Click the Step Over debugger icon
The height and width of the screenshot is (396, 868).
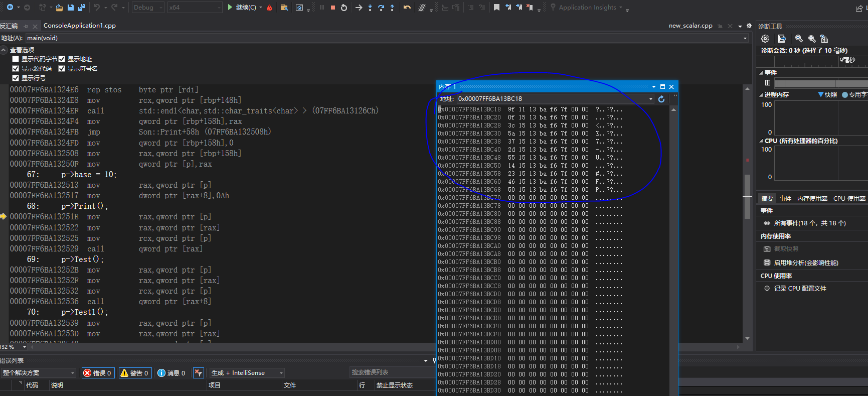point(381,8)
